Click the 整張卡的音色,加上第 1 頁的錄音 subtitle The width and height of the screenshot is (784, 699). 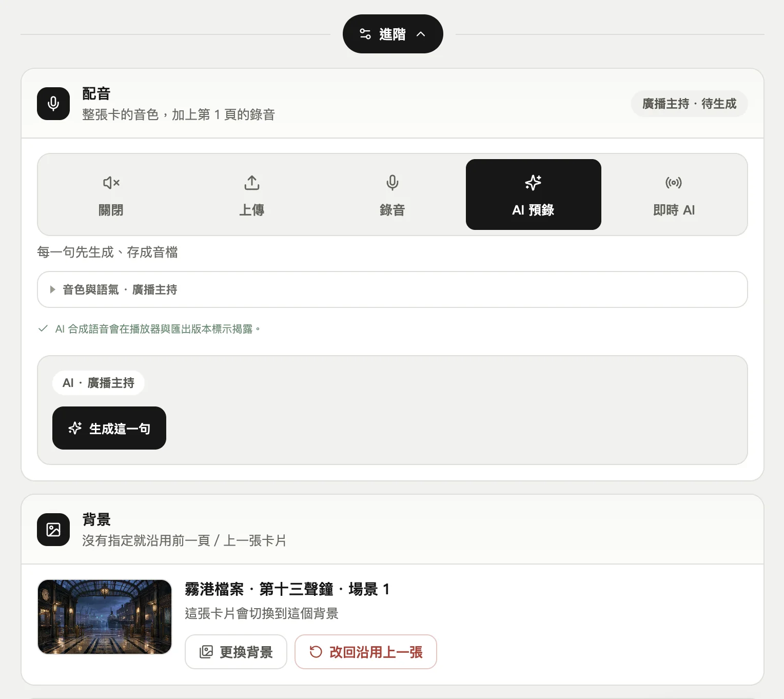point(179,114)
